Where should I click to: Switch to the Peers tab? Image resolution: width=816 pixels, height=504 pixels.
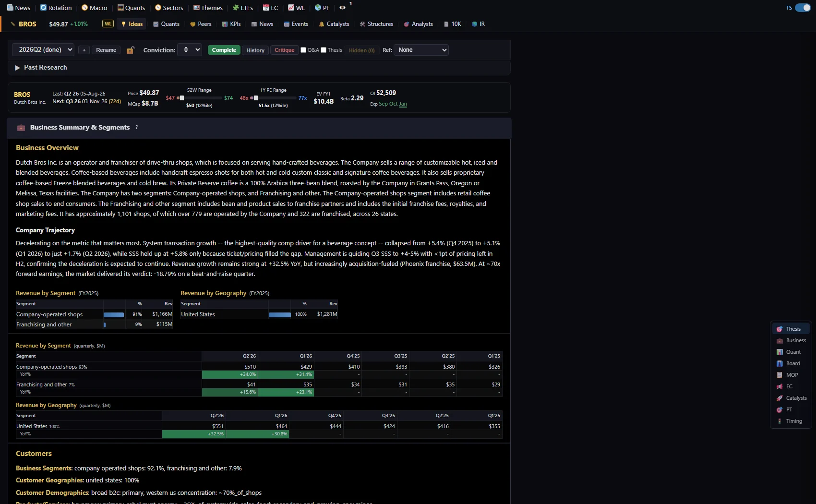click(x=201, y=24)
